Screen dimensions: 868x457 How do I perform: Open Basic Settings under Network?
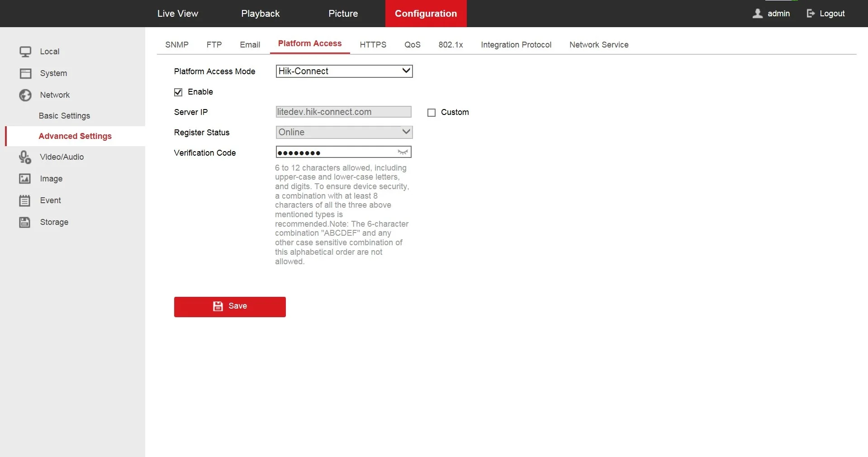(x=64, y=116)
